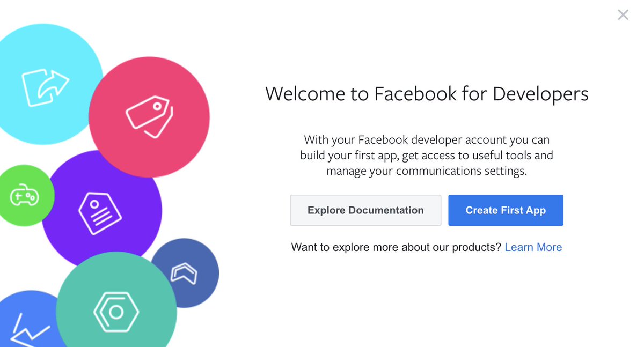Screen dimensions: 644x347
Task: Dismiss the welcome dialog with the X
Action: (623, 14)
